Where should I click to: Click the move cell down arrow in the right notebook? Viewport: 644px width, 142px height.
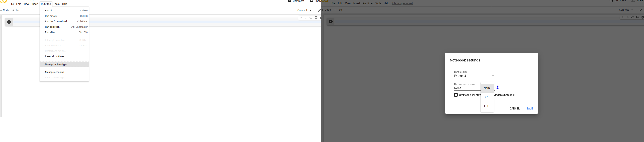coord(628,17)
